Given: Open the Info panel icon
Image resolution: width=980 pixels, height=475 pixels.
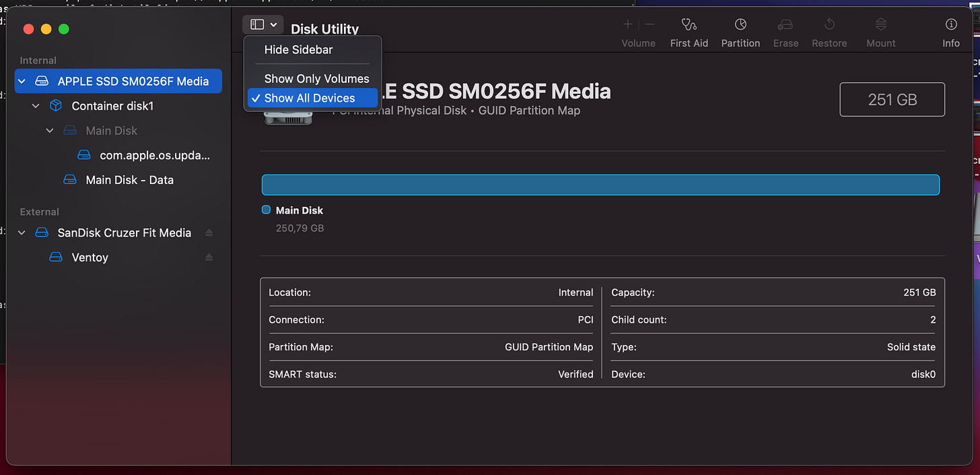Looking at the screenshot, I should (x=951, y=25).
